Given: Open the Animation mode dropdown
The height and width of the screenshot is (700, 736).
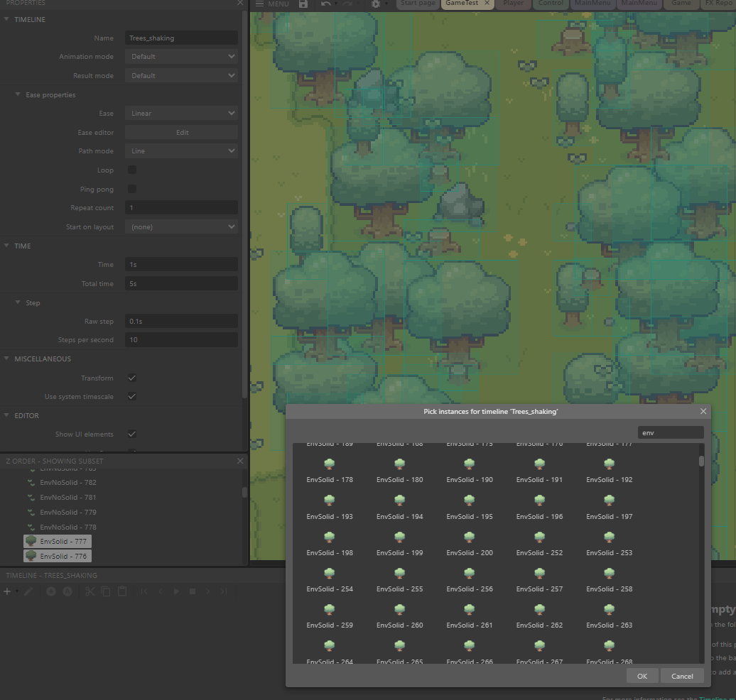Looking at the screenshot, I should (181, 56).
